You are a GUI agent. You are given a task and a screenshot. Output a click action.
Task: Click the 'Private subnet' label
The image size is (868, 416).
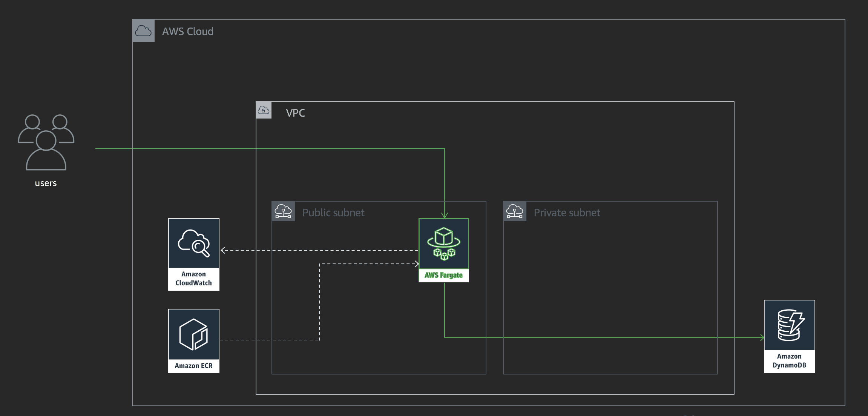pos(567,213)
